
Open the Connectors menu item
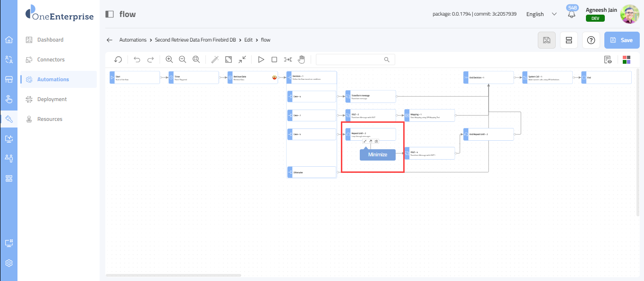(51, 60)
